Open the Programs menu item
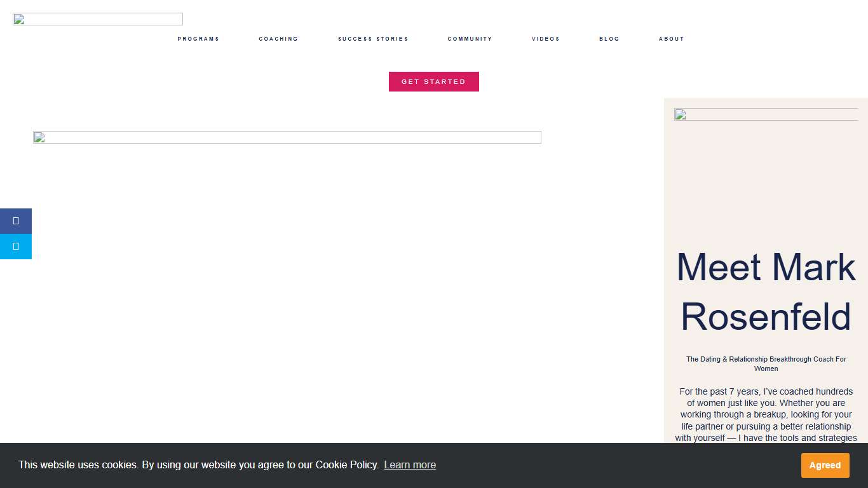 point(198,39)
